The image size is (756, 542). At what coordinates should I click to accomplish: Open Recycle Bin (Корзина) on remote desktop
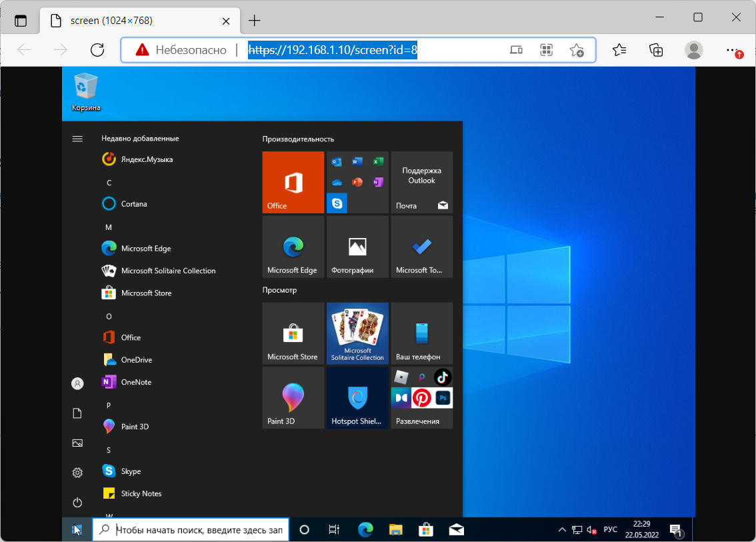(86, 91)
